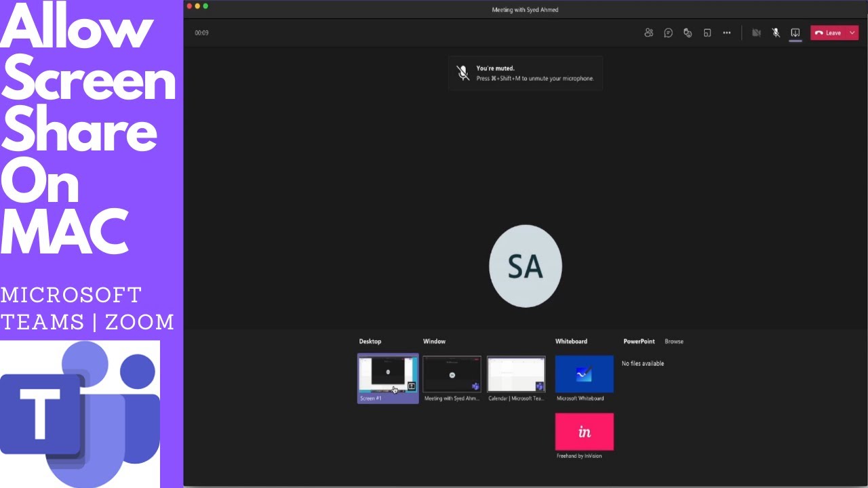Click 'Meeting with Syed Ahmed' window title
Image resolution: width=868 pixels, height=488 pixels.
tap(525, 9)
